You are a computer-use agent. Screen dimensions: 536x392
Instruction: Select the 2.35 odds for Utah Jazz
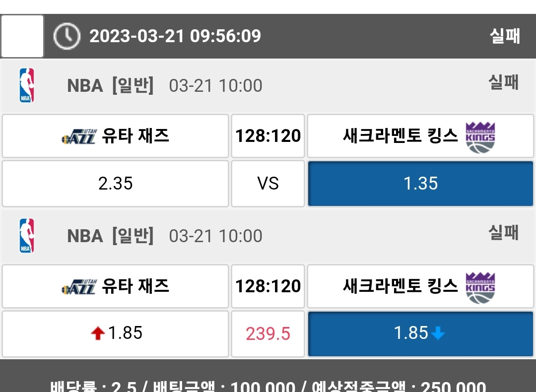116,184
